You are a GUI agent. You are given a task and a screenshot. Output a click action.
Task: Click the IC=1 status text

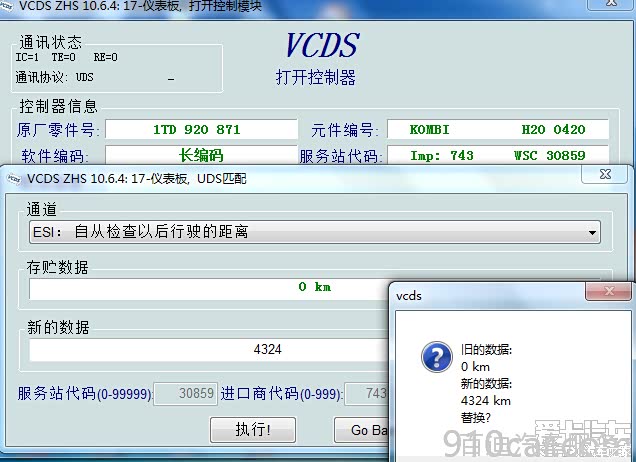click(x=27, y=57)
